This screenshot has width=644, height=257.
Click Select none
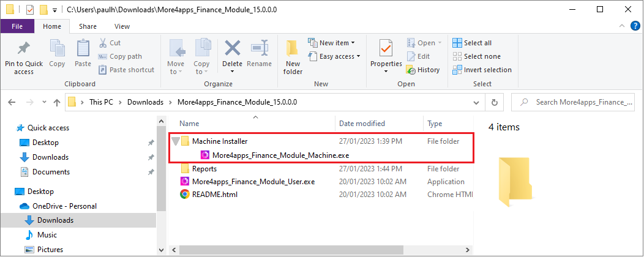[476, 56]
